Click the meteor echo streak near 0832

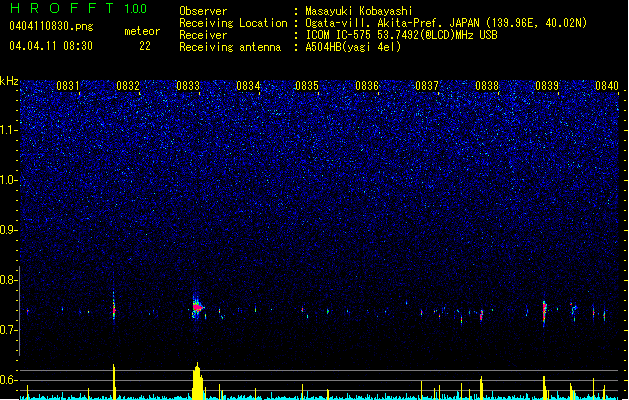coord(114,307)
